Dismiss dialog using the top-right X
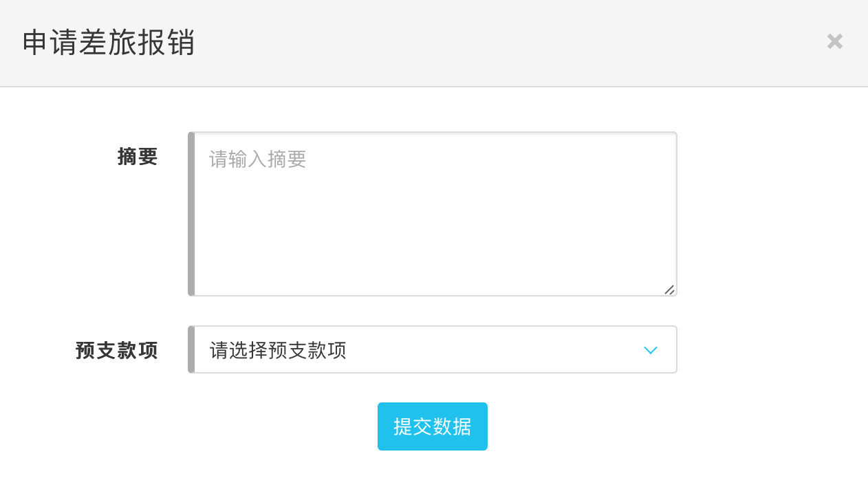The height and width of the screenshot is (487, 868). coord(834,42)
